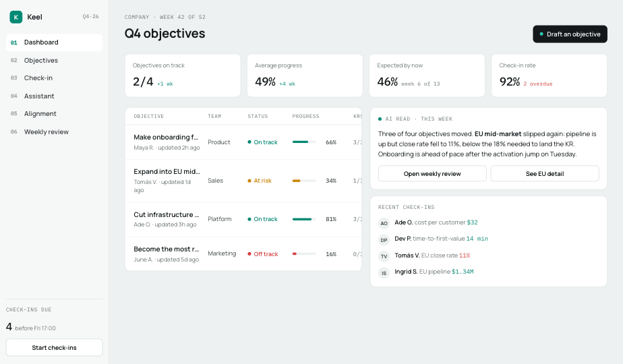The image size is (623, 364).
Task: Open the Become the most r... objective
Action: point(243,254)
